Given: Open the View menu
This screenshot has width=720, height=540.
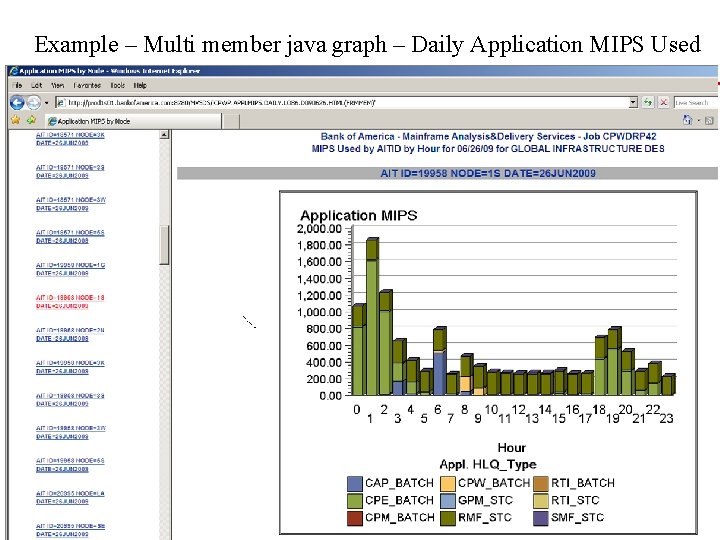Looking at the screenshot, I should coord(57,85).
